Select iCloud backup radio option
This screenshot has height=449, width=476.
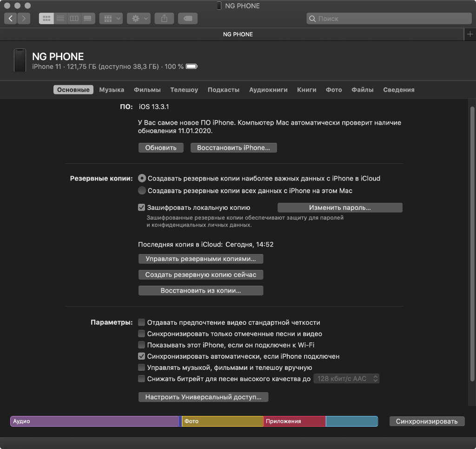(142, 178)
